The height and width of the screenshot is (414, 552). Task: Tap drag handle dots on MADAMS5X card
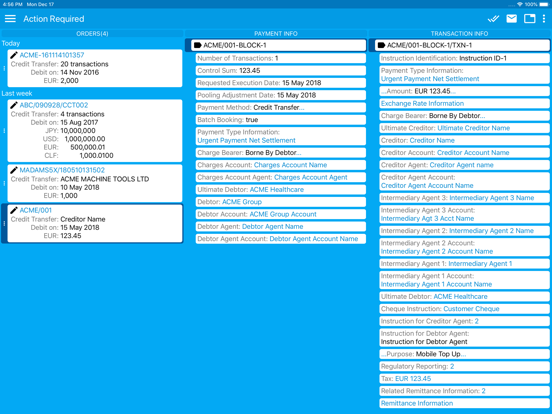4,183
